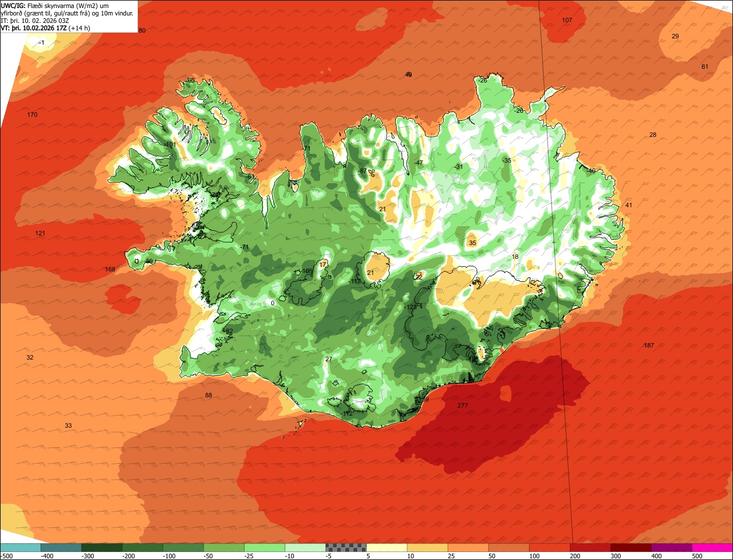733x560 pixels.
Task: Click the heat flux value 88
Action: [x=208, y=395]
